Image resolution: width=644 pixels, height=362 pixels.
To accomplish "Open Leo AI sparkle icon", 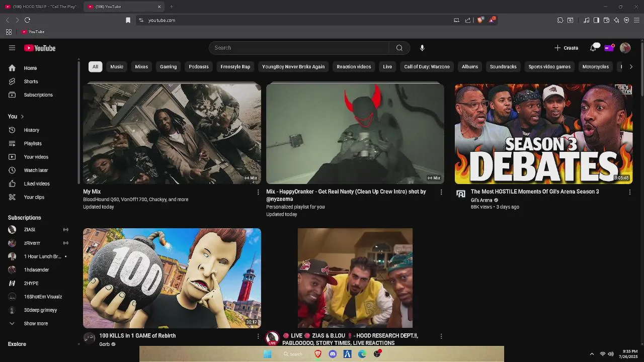I will click(x=616, y=20).
